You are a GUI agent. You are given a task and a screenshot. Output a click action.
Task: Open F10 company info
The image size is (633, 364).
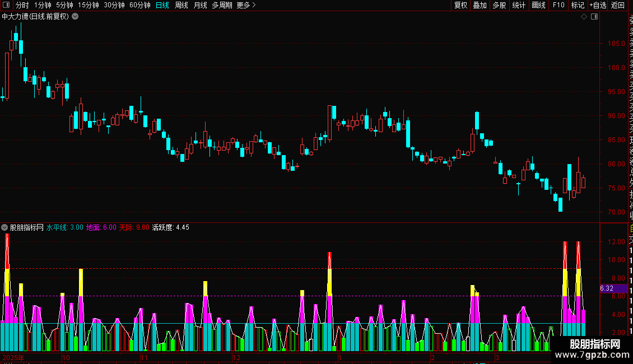click(558, 5)
